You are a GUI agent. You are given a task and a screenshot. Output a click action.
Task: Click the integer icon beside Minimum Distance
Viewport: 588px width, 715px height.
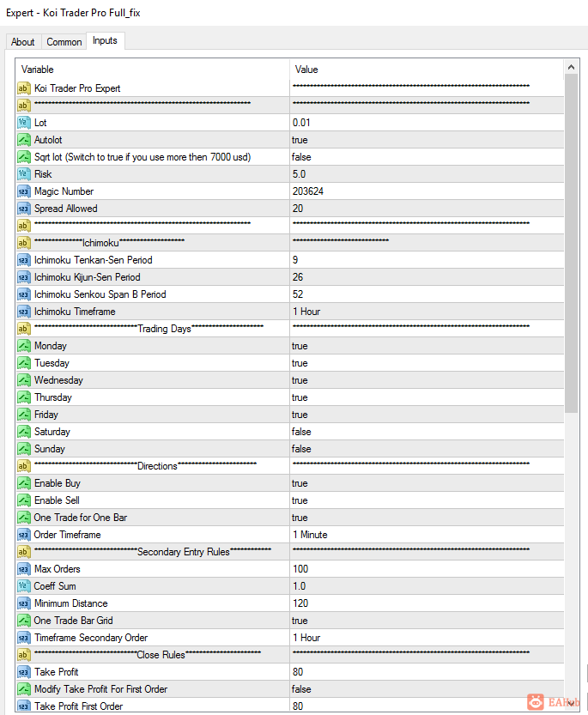tap(24, 603)
